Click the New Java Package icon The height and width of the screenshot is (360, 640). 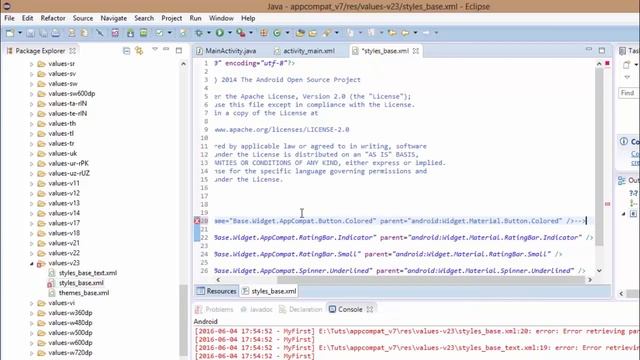pyautogui.click(x=264, y=33)
